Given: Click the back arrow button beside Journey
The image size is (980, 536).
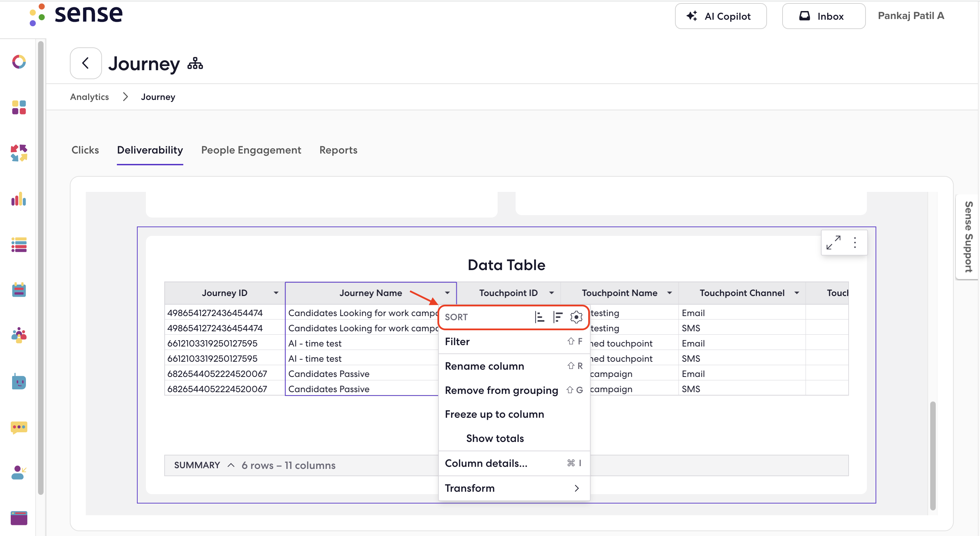Looking at the screenshot, I should (x=86, y=63).
